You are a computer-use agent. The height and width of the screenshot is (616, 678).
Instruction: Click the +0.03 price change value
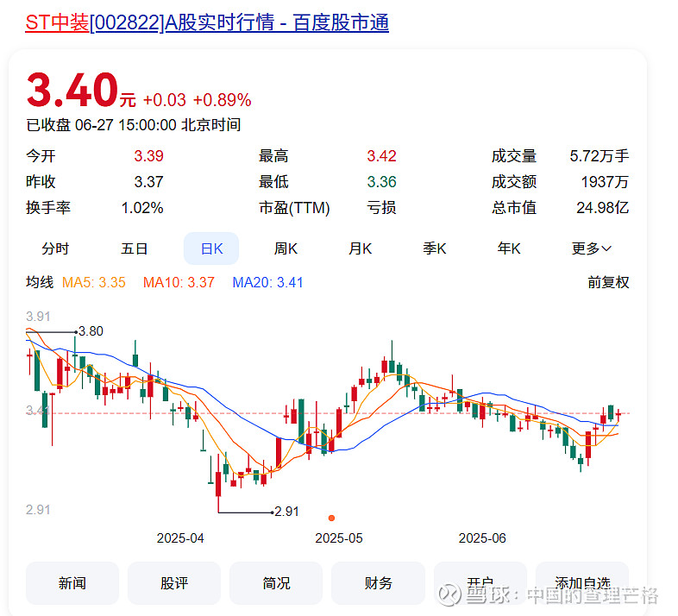click(164, 100)
